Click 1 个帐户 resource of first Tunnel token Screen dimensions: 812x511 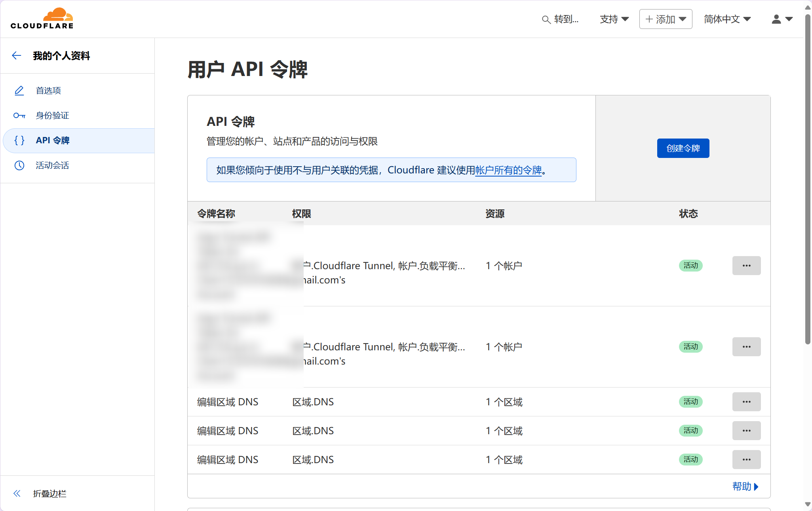(504, 266)
